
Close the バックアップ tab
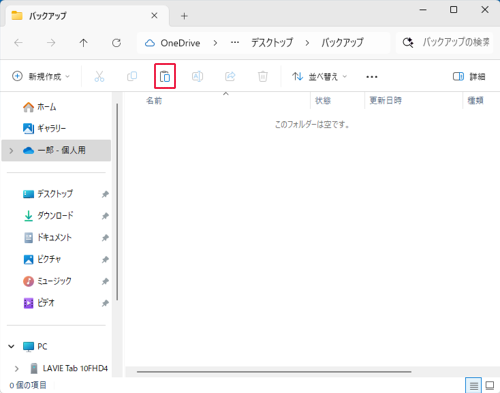point(154,16)
